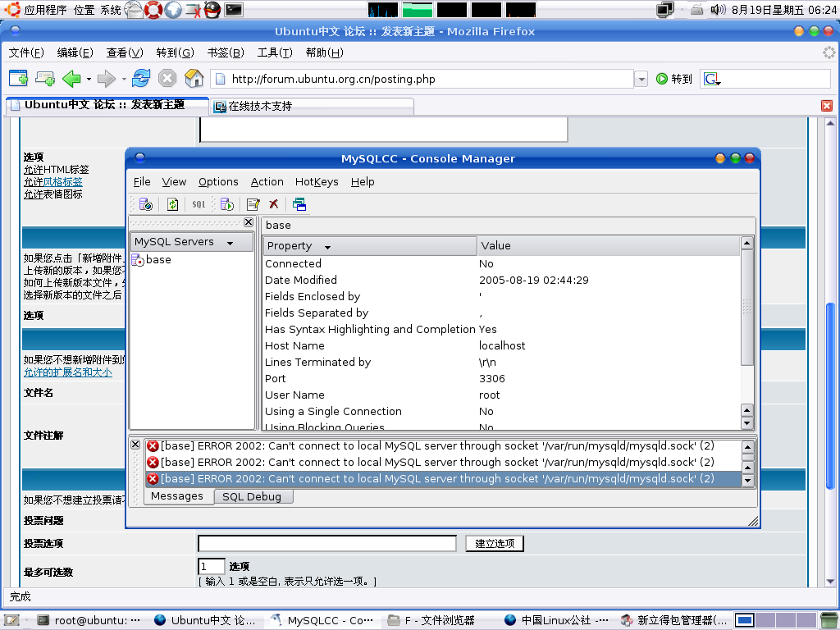Click the Firefox new tab icon

(x=45, y=79)
